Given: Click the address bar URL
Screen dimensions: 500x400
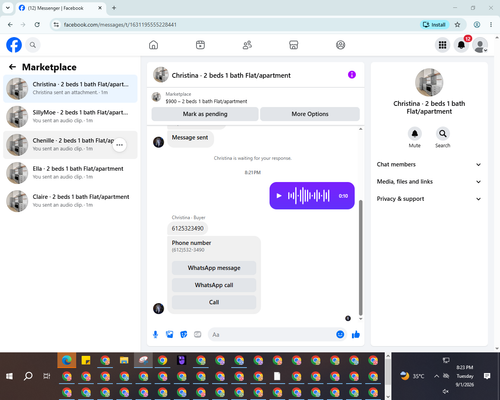Looking at the screenshot, I should tap(120, 25).
